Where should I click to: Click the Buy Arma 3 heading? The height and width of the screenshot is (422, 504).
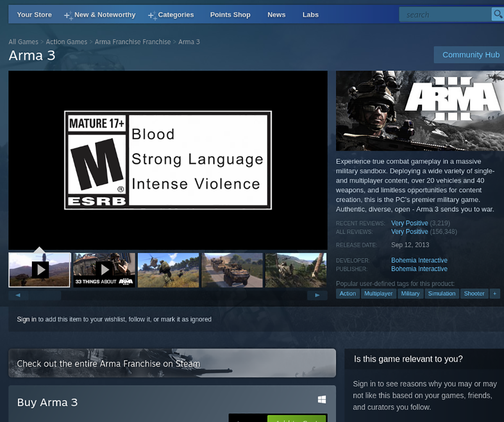pos(47,402)
